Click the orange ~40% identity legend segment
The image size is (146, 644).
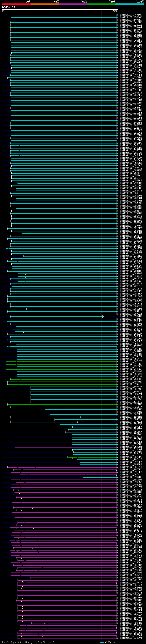45,4
